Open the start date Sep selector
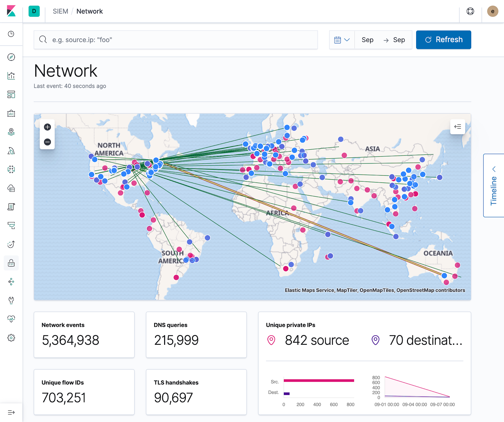Screen dimensions: 504x422 pyautogui.click(x=367, y=40)
